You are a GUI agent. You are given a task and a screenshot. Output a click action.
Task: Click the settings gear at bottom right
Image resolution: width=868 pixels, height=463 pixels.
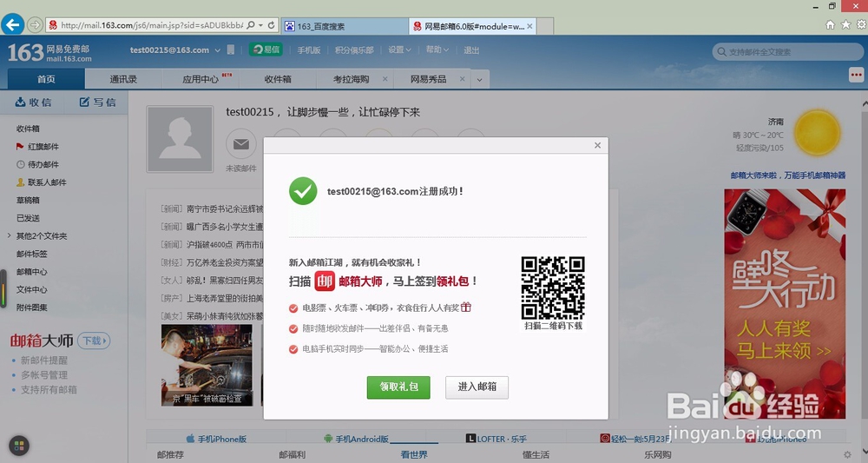[847, 454]
